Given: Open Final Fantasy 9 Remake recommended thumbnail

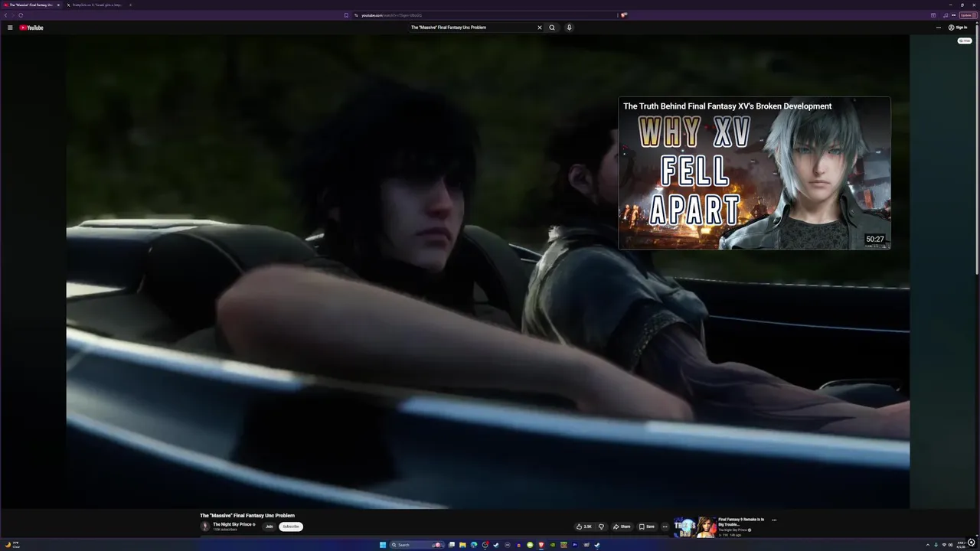Looking at the screenshot, I should click(x=694, y=527).
